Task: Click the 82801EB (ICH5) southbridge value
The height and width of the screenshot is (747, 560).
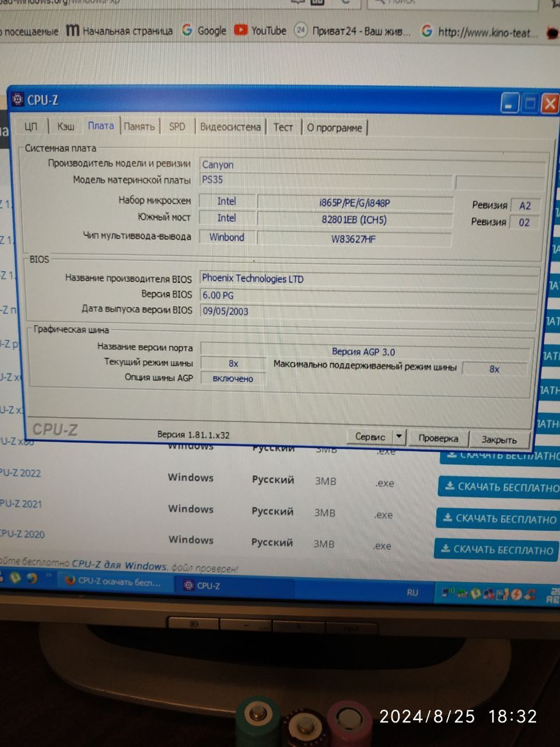Action: click(x=355, y=220)
